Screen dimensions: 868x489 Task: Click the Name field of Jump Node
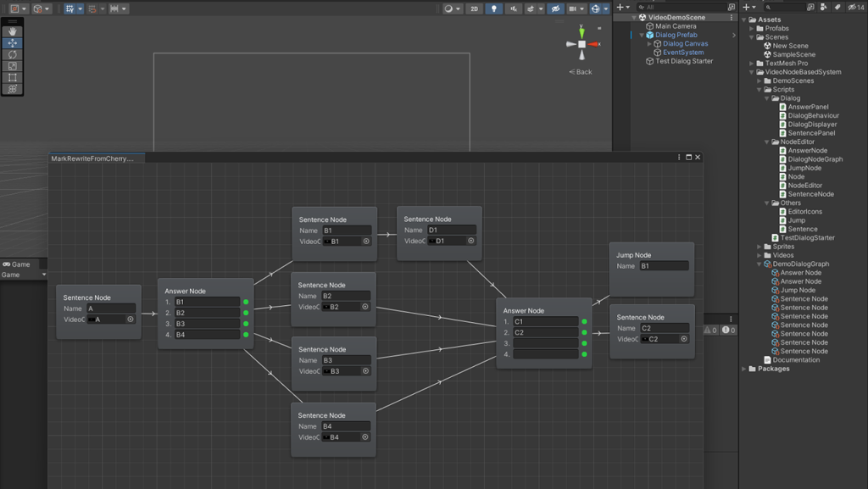(x=664, y=266)
